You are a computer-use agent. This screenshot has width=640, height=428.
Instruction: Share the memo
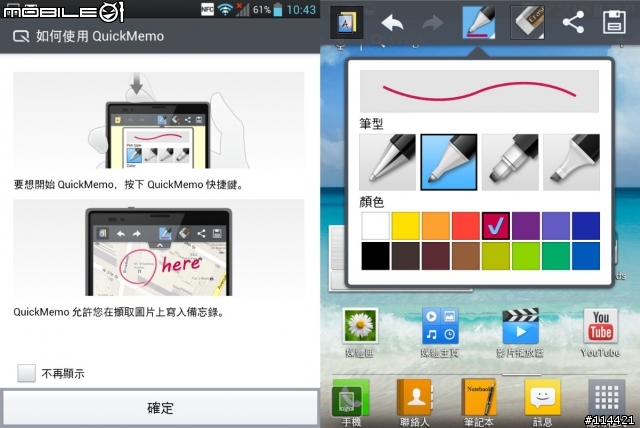pyautogui.click(x=573, y=22)
